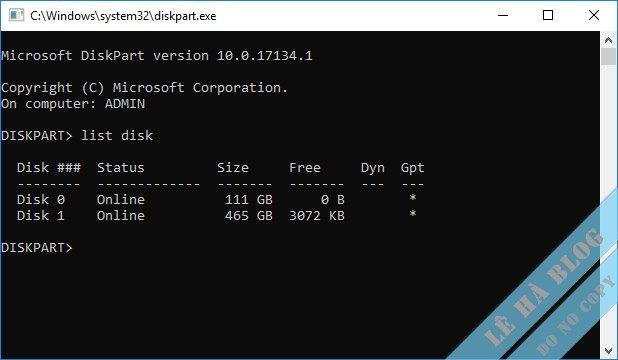Click the Gpt asterisk for Disk 1
618x360 pixels.
[x=413, y=214]
